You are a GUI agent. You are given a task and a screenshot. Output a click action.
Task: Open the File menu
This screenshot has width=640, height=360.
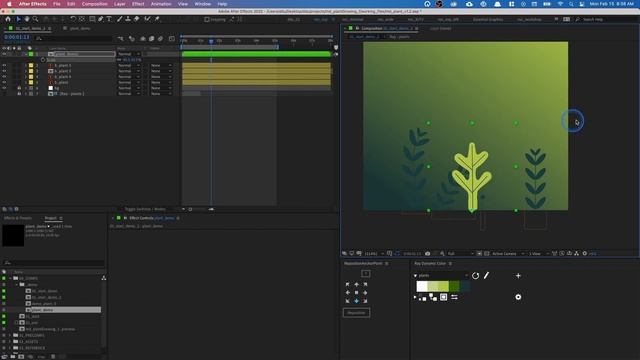(57, 4)
